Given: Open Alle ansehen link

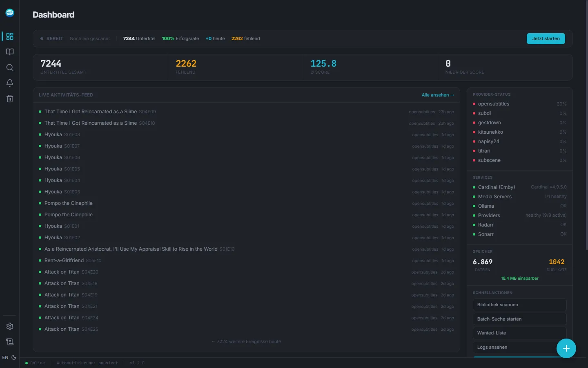Looking at the screenshot, I should click(x=438, y=95).
